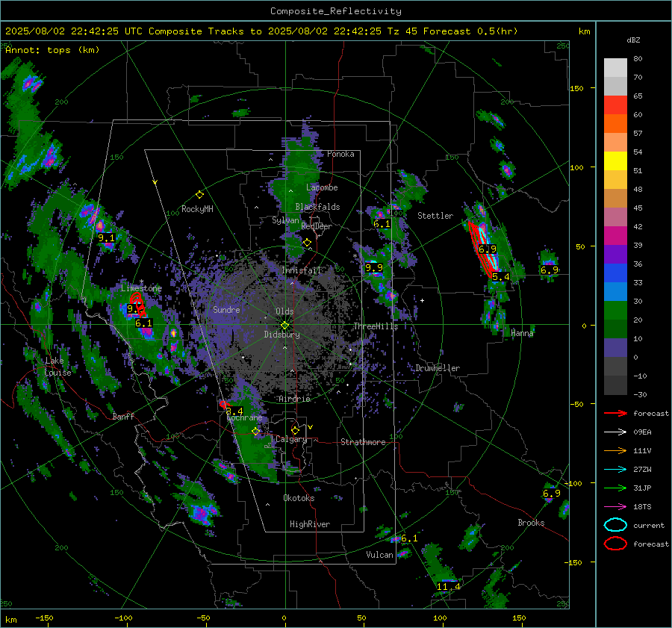
Task: Click the white 09EA arrow in the legend
Action: pyautogui.click(x=616, y=432)
